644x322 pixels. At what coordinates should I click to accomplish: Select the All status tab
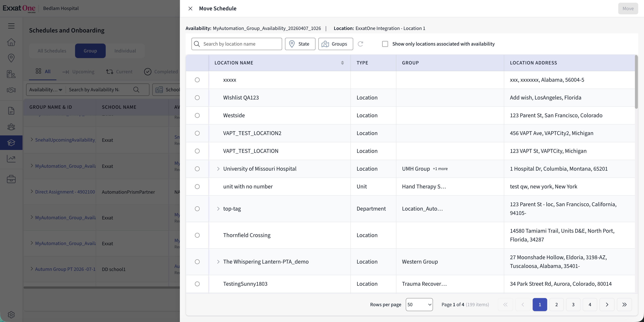click(x=43, y=71)
